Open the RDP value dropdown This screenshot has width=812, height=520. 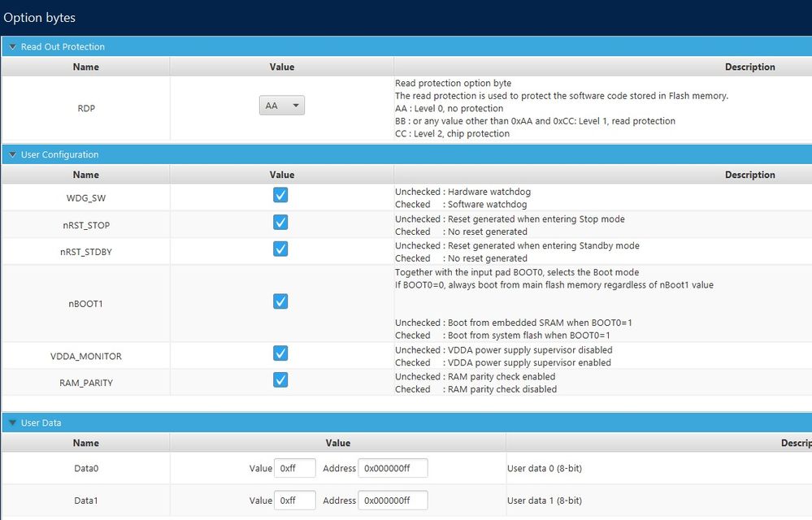(x=282, y=106)
